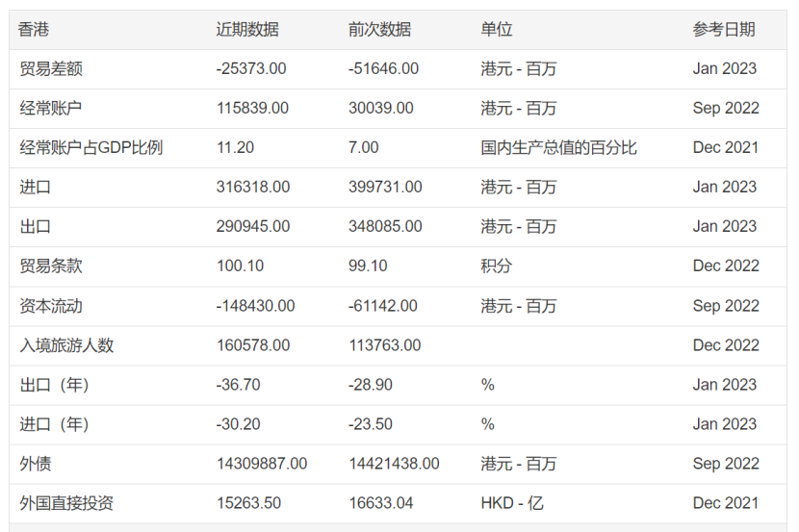Click the 出口（年）indicator link
The image size is (799, 532).
click(56, 385)
